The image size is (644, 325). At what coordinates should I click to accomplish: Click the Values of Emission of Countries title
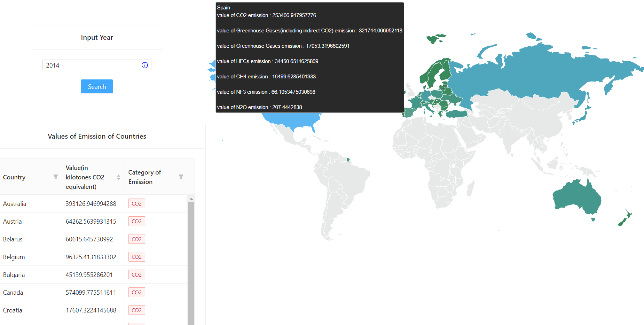point(97,136)
